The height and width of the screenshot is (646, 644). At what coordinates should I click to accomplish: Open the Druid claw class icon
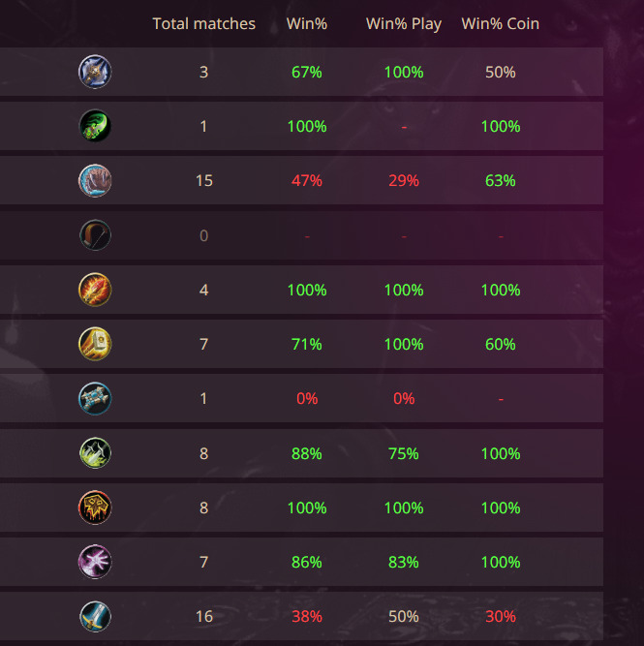coord(95,180)
